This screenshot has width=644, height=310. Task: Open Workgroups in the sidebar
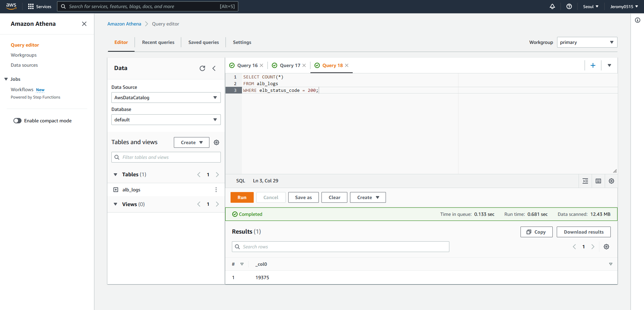pos(23,55)
